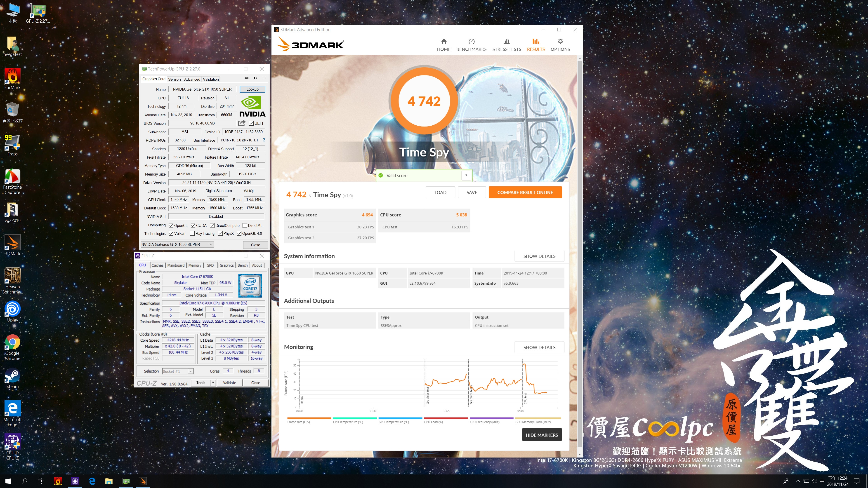Open FastStone Capture desktop shortcut
Viewport: 868px width, 488px height.
point(12,182)
